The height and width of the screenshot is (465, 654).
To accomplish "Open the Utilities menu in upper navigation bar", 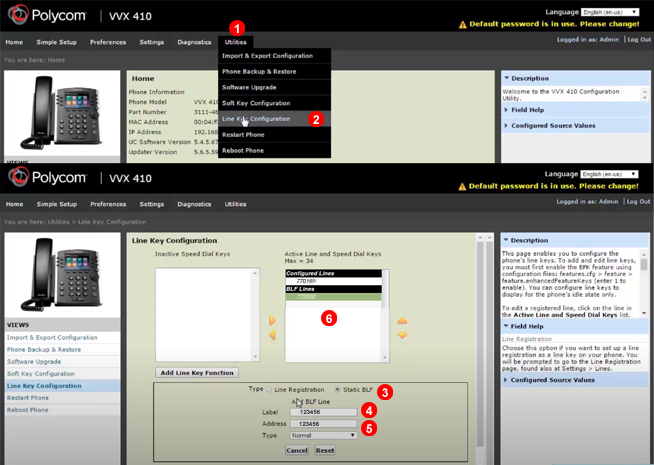I will coord(235,42).
